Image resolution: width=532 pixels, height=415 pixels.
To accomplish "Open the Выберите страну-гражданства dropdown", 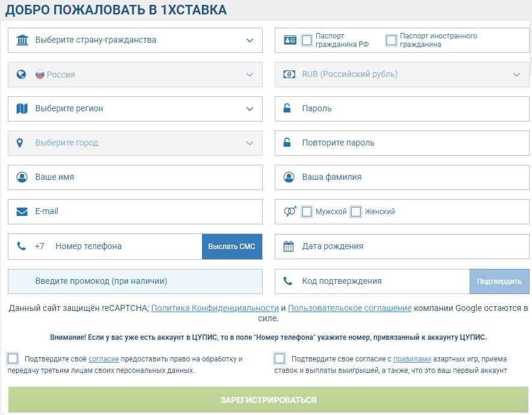I will pyautogui.click(x=135, y=40).
